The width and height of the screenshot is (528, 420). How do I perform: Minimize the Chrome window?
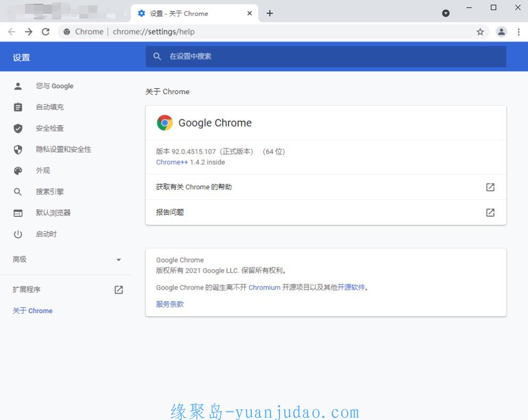tap(469, 7)
